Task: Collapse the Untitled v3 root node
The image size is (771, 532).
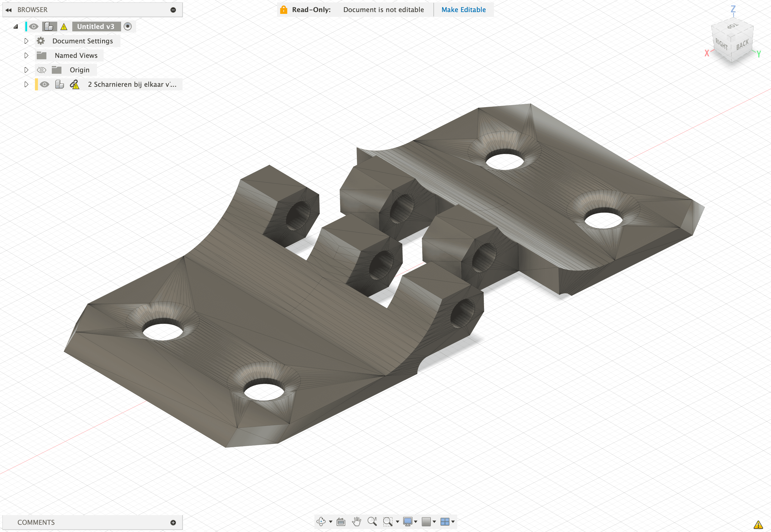Action: [16, 27]
